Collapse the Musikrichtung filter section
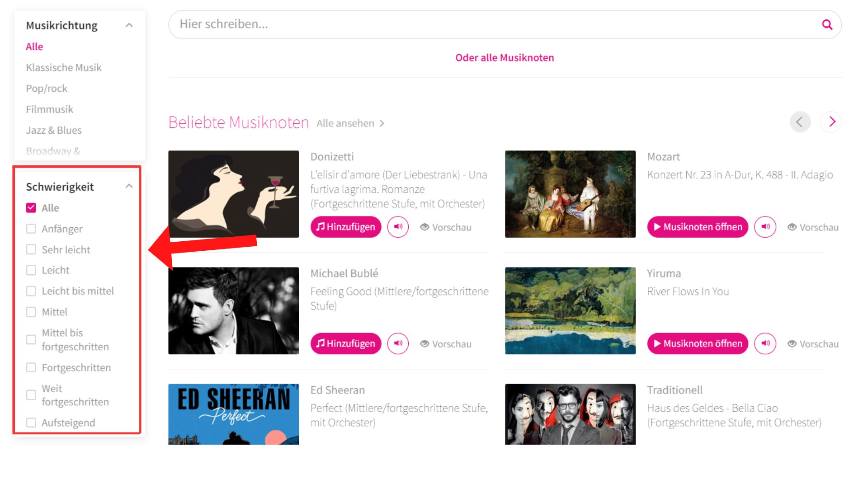Screen dimensions: 868x488 [x=129, y=25]
